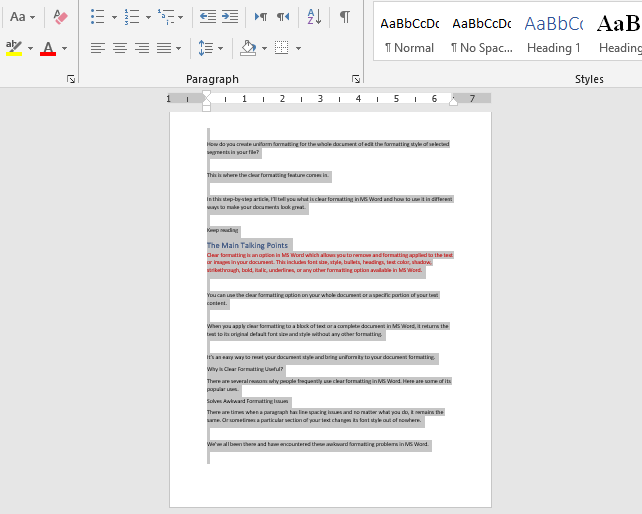Center the text alignment
This screenshot has width=642, height=514.
(x=120, y=48)
